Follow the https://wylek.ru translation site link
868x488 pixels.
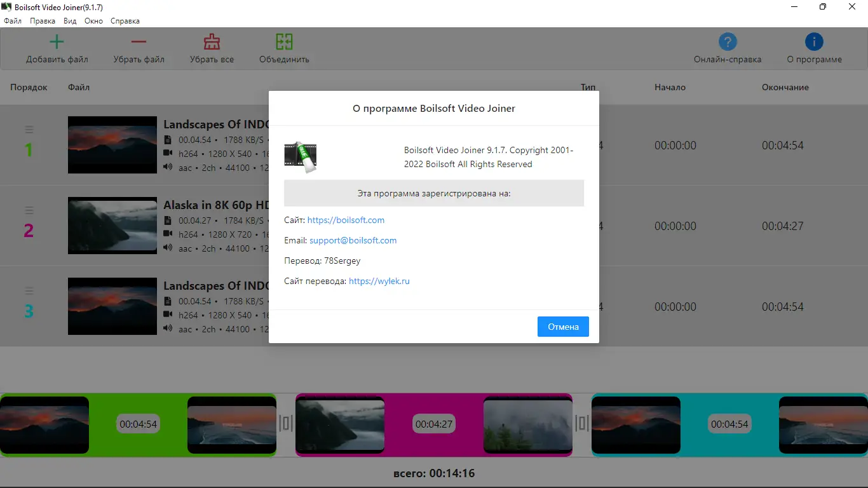click(379, 281)
